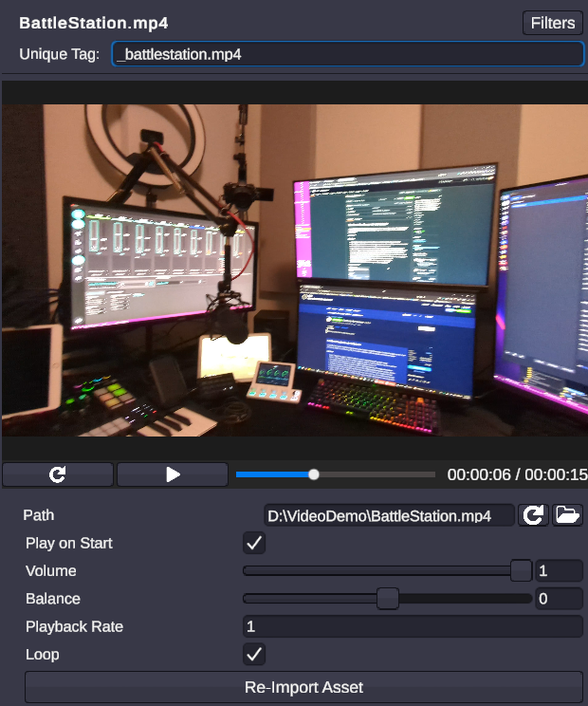Click the time display 00:00:06 / 00:00:15
The width and height of the screenshot is (588, 706).
518,474
